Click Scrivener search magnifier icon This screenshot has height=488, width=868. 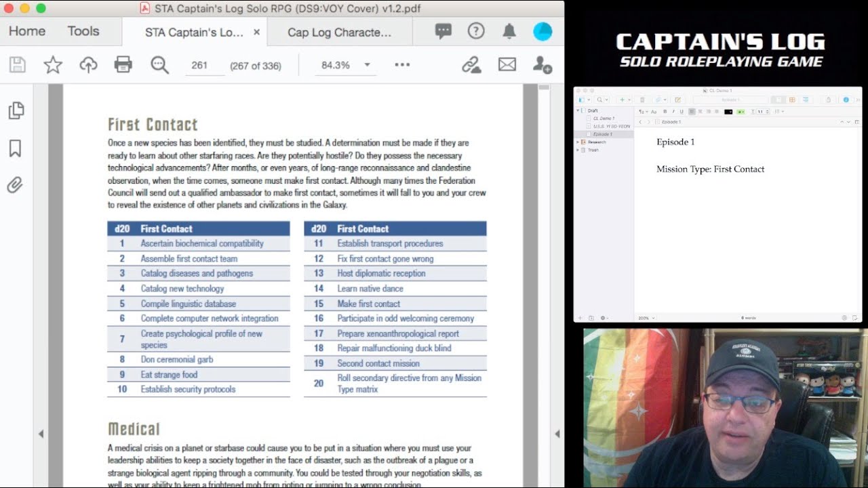[599, 100]
